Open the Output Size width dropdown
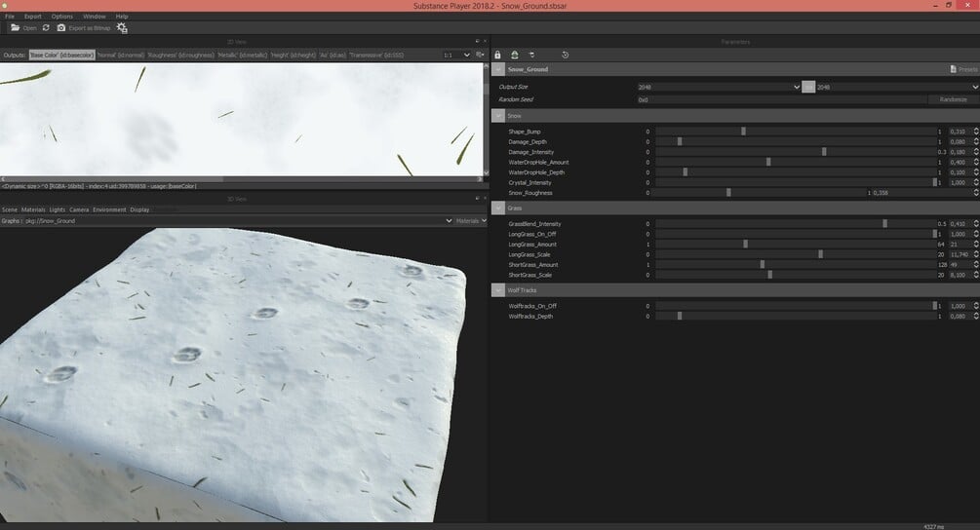This screenshot has height=530, width=980. [x=719, y=87]
